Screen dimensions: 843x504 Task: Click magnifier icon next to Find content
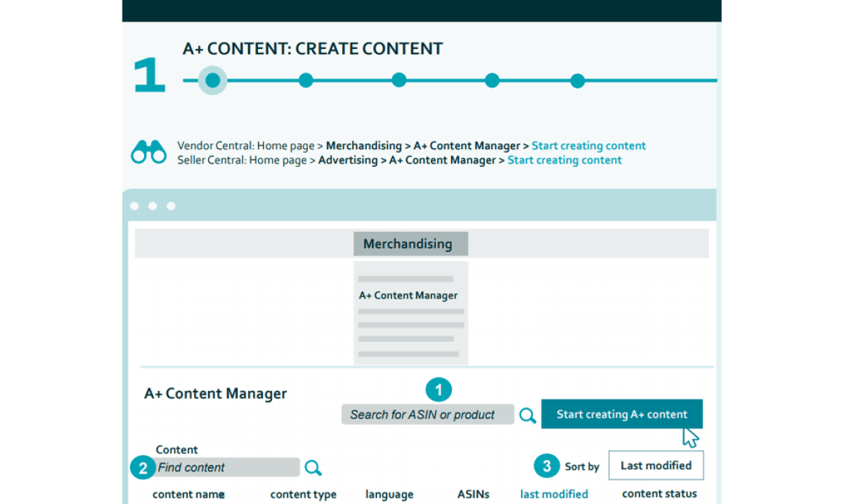pos(313,467)
